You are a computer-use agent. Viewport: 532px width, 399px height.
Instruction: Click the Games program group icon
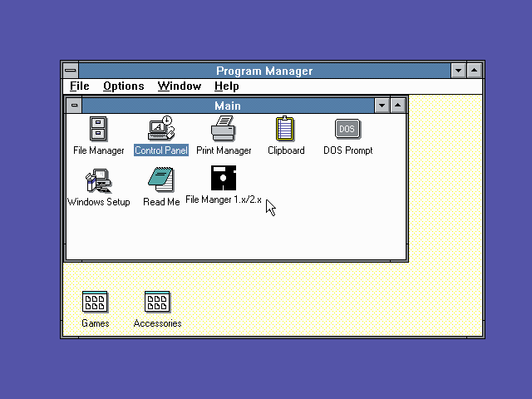coord(95,303)
